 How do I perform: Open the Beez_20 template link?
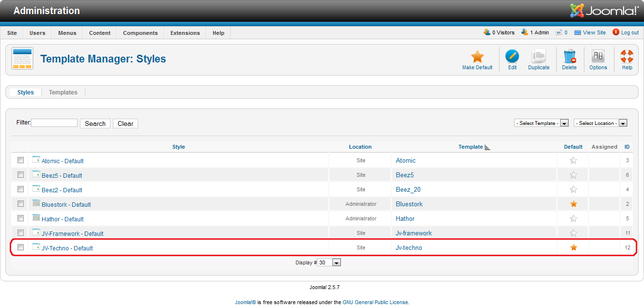(x=408, y=189)
